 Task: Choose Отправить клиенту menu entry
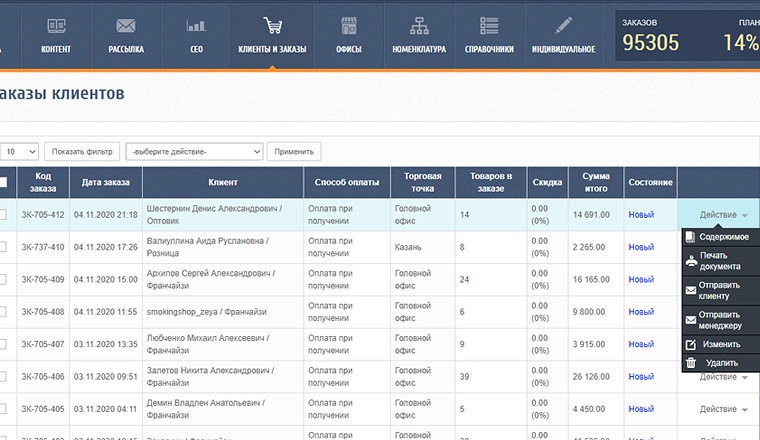pos(721,291)
